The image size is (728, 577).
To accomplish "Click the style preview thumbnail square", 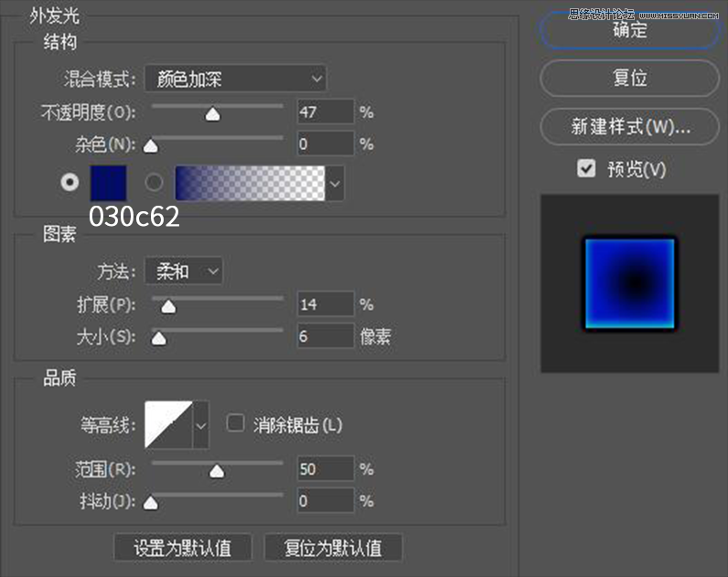I will point(629,283).
